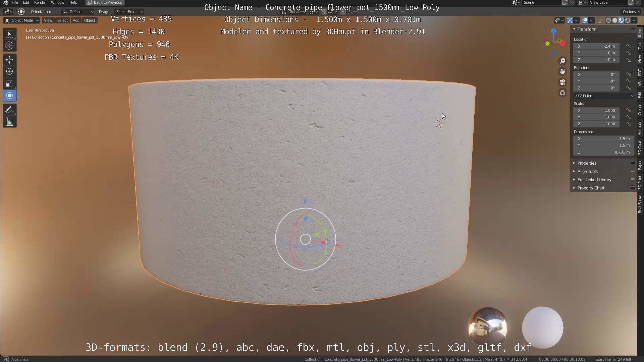Click the blue Z axis on the navigation gizmo
Image resolution: width=644 pixels, height=362 pixels.
(553, 31)
